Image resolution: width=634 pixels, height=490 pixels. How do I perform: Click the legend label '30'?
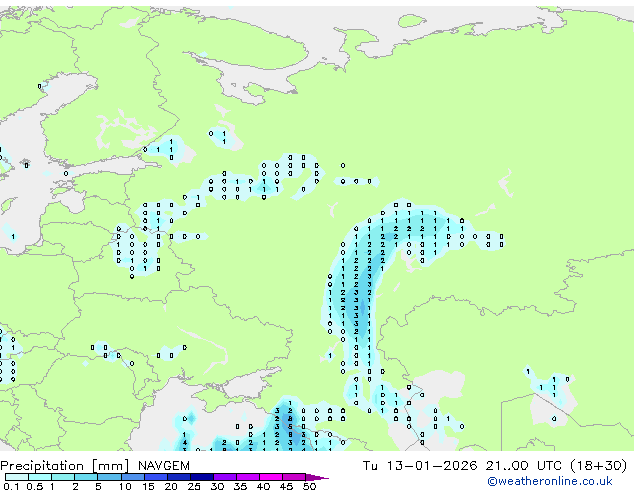(x=217, y=486)
